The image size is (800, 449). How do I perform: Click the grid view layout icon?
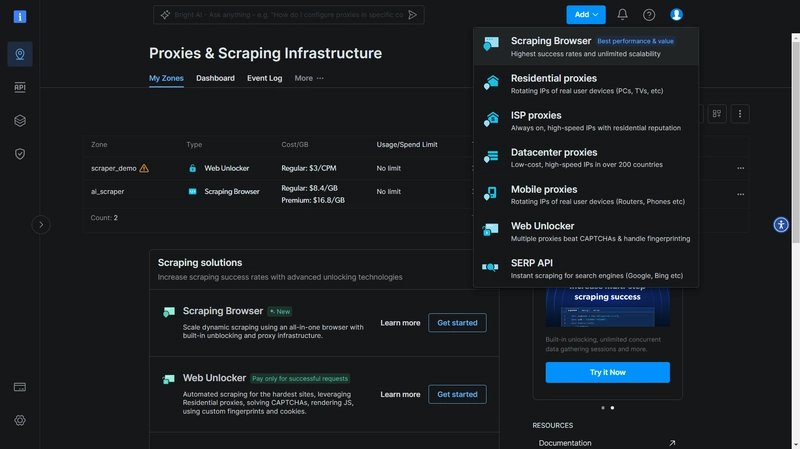717,114
